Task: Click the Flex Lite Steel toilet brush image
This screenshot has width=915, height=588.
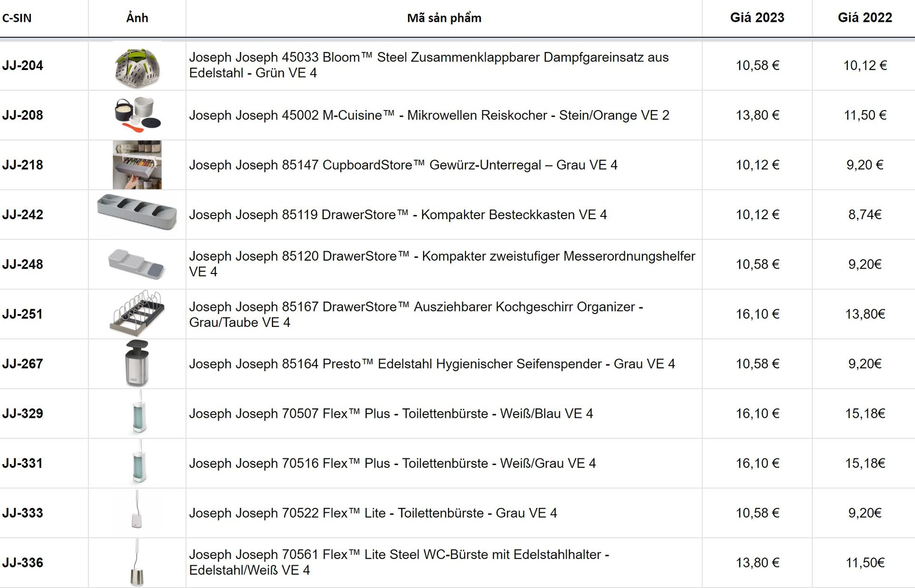Action: pyautogui.click(x=137, y=562)
